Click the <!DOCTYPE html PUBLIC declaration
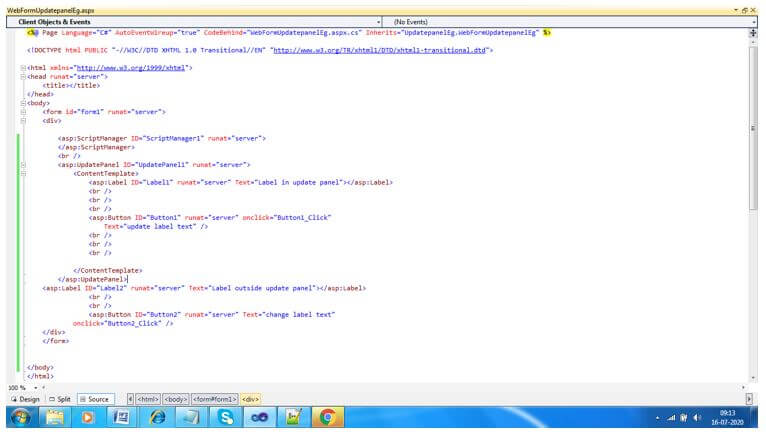This screenshot has width=766, height=437. 260,50
